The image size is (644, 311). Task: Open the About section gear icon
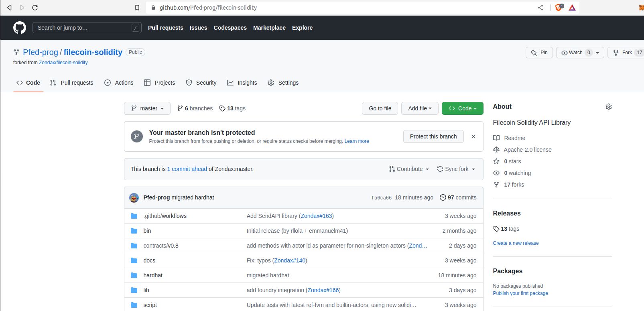point(609,107)
